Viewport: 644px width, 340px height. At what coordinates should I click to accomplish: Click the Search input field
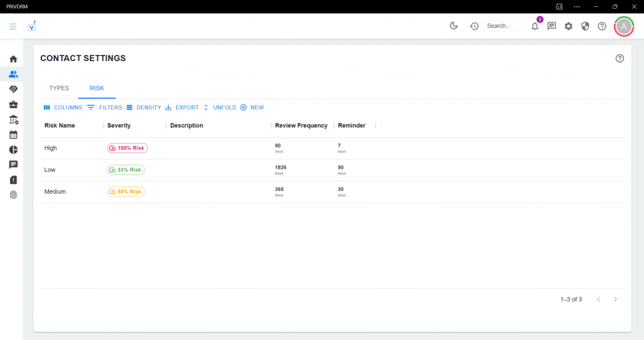click(503, 26)
